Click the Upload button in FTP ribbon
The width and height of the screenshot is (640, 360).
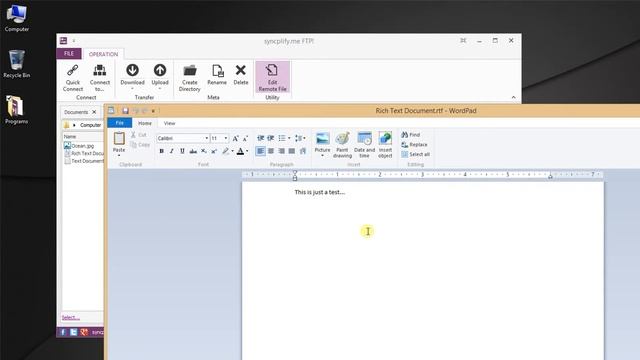[x=160, y=77]
